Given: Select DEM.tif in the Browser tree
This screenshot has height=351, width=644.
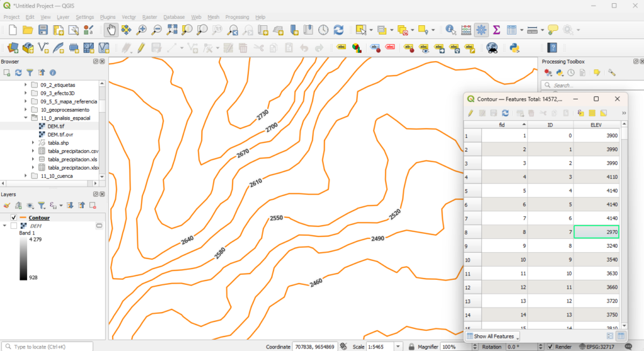Looking at the screenshot, I should click(56, 126).
